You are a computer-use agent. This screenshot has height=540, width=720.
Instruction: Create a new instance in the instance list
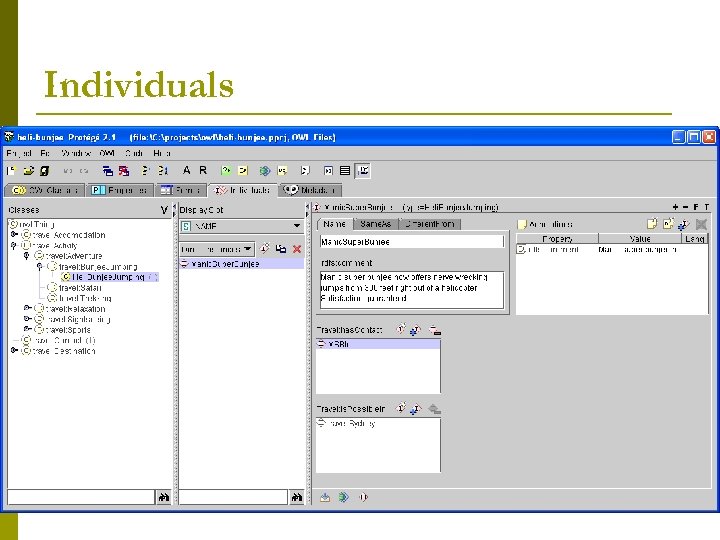click(264, 249)
